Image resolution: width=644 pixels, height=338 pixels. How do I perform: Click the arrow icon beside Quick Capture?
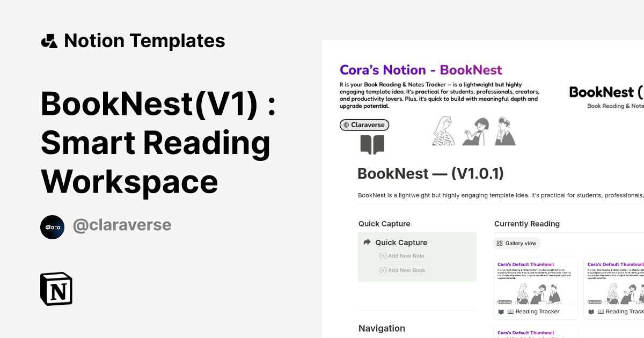366,242
